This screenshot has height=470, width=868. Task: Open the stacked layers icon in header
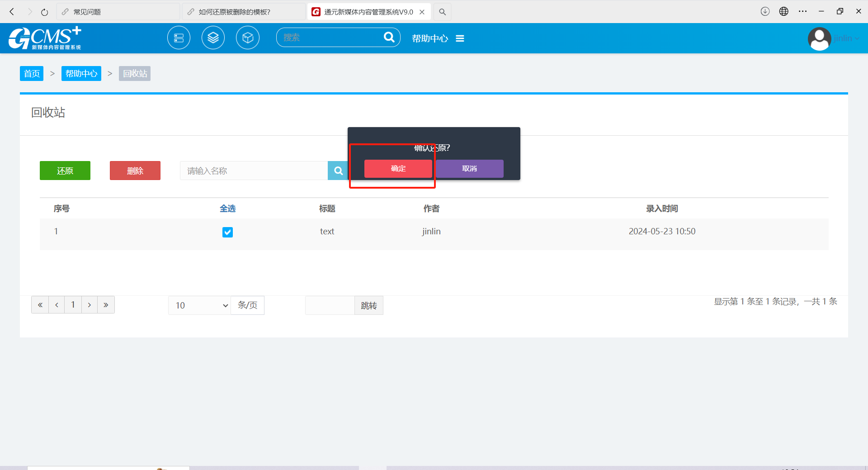(x=213, y=38)
